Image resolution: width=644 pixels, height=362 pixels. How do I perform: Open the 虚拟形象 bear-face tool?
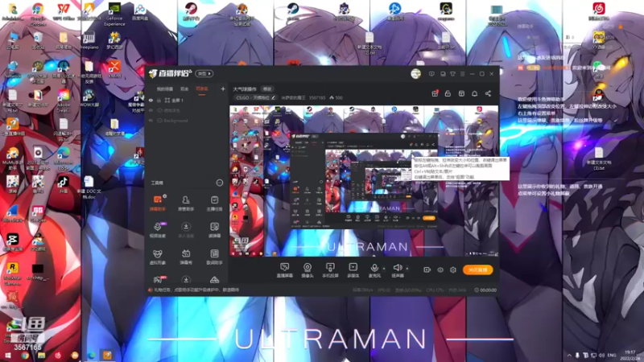coord(157,257)
